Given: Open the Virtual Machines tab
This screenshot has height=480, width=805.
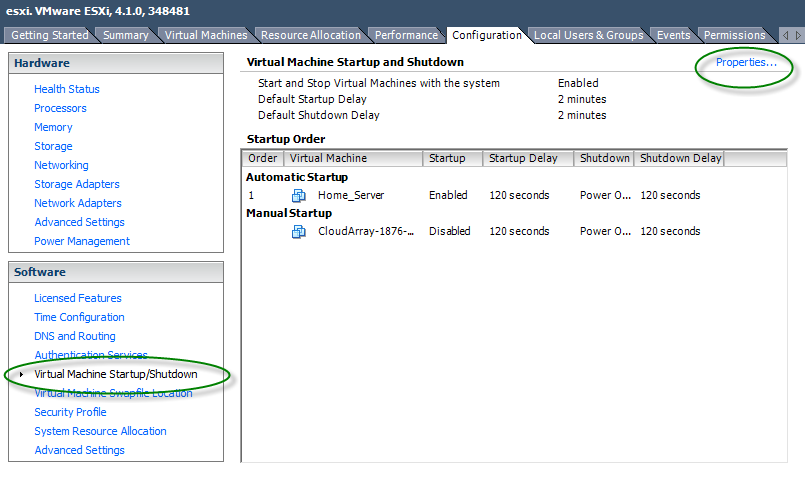Looking at the screenshot, I should (205, 35).
